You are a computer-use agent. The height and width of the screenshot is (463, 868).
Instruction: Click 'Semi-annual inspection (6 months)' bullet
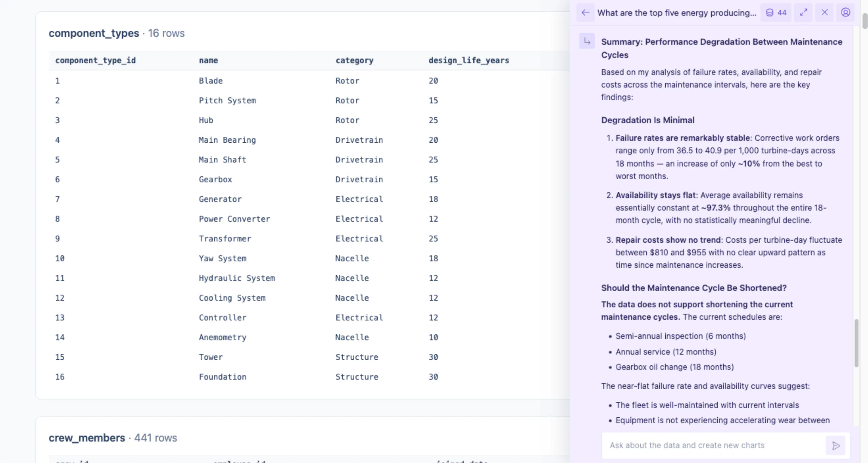680,336
